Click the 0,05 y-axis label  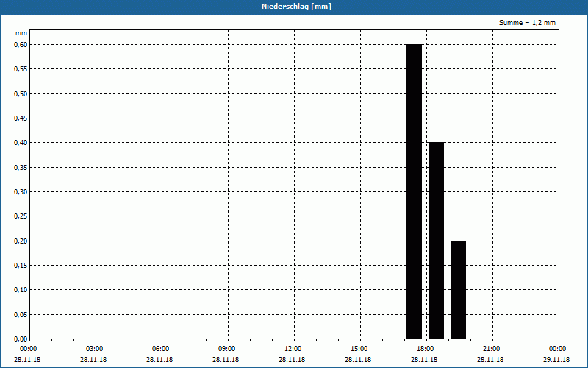21,315
